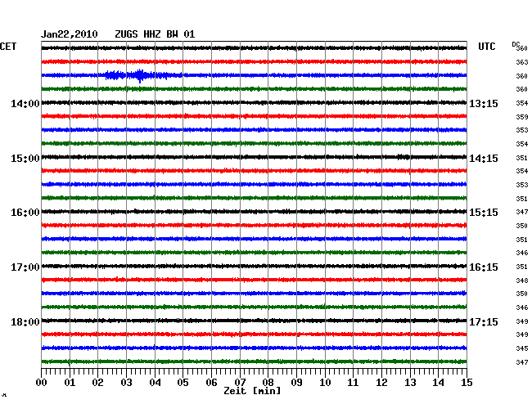Click minute tick label 05
Viewport: 532px width, 404px height.
[183, 383]
